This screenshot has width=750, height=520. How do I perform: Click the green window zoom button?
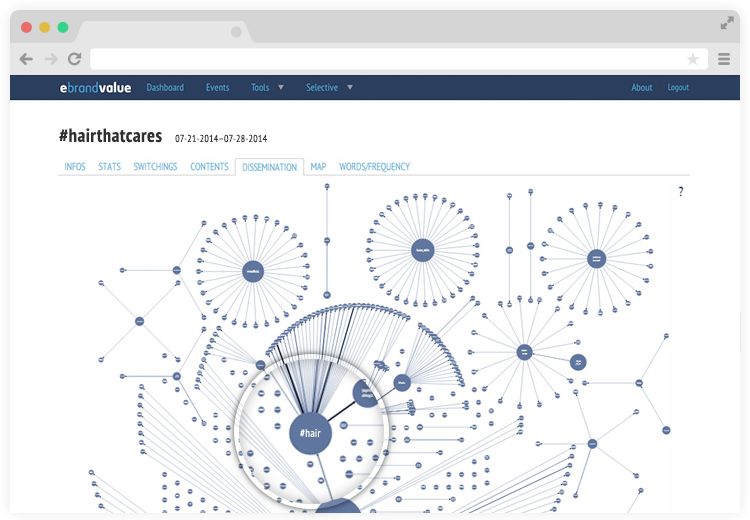click(63, 27)
